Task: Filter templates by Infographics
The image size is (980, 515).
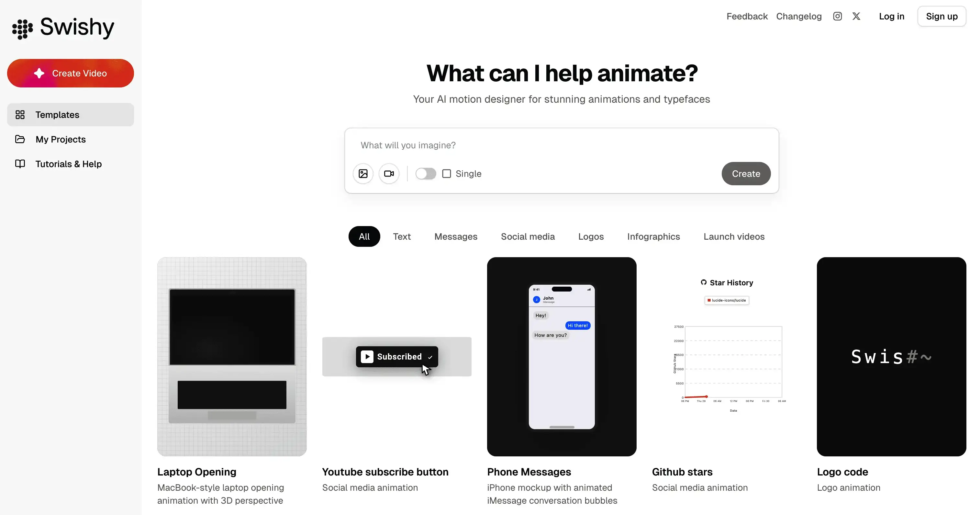Action: [x=653, y=236]
